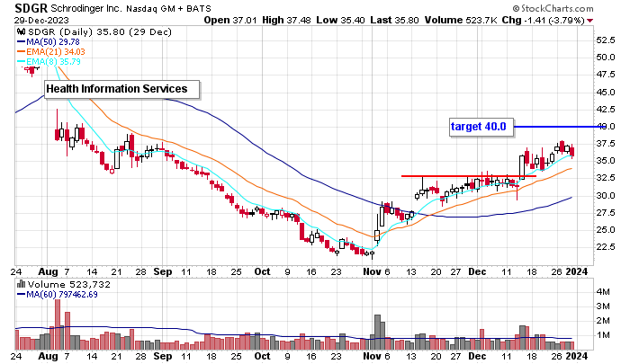Click the Schrodinger Inc. company name
Screen dimensions: 630x364
pos(86,8)
